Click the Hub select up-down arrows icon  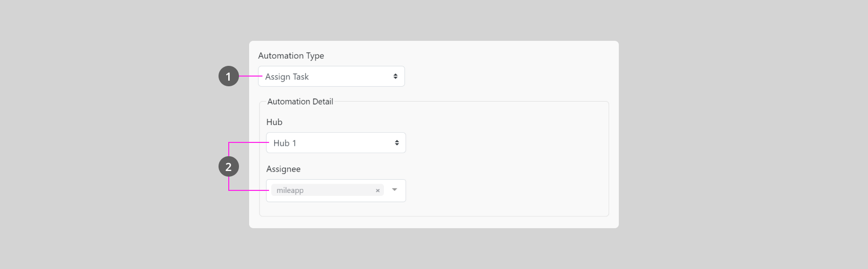(x=397, y=143)
